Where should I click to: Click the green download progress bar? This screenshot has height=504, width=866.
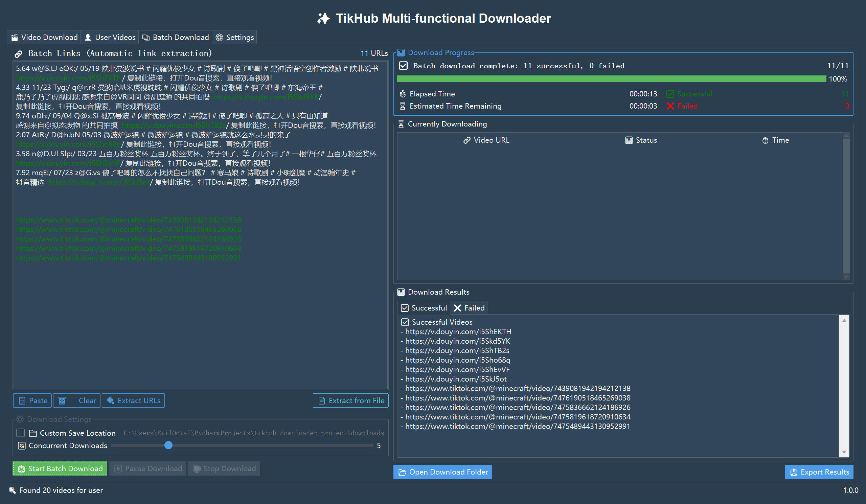tap(612, 79)
